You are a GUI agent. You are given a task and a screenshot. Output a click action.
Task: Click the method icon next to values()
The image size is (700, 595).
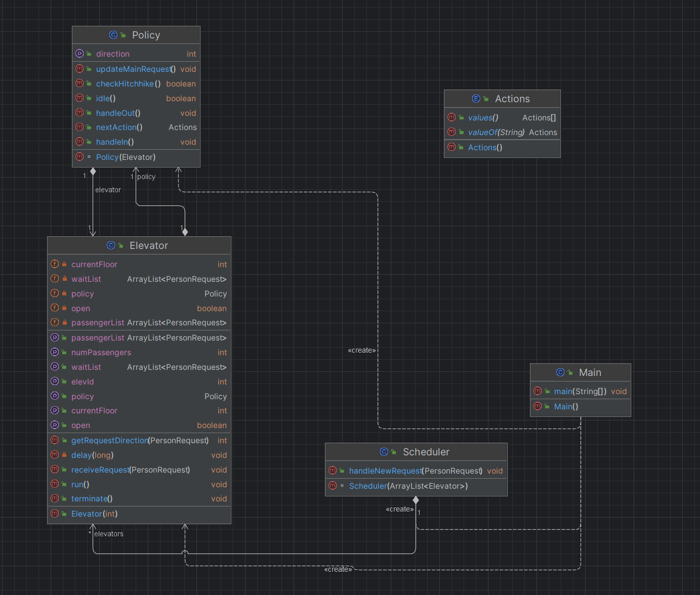coord(451,117)
